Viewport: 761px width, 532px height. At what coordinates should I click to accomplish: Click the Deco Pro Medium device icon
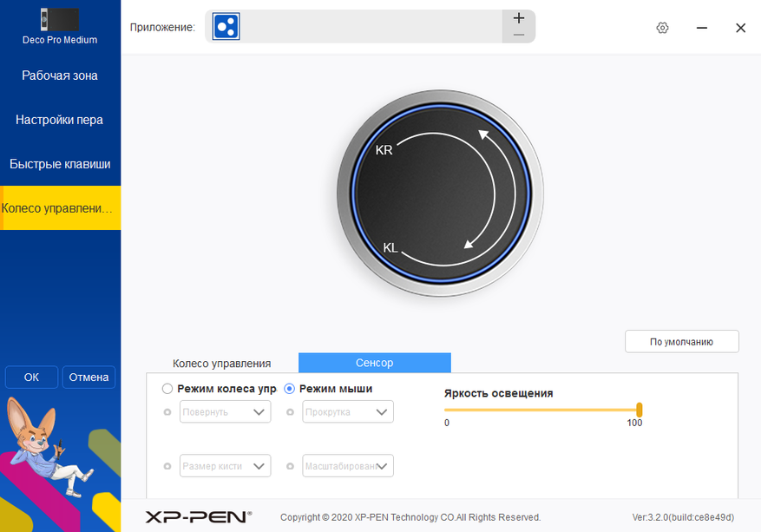[59, 20]
